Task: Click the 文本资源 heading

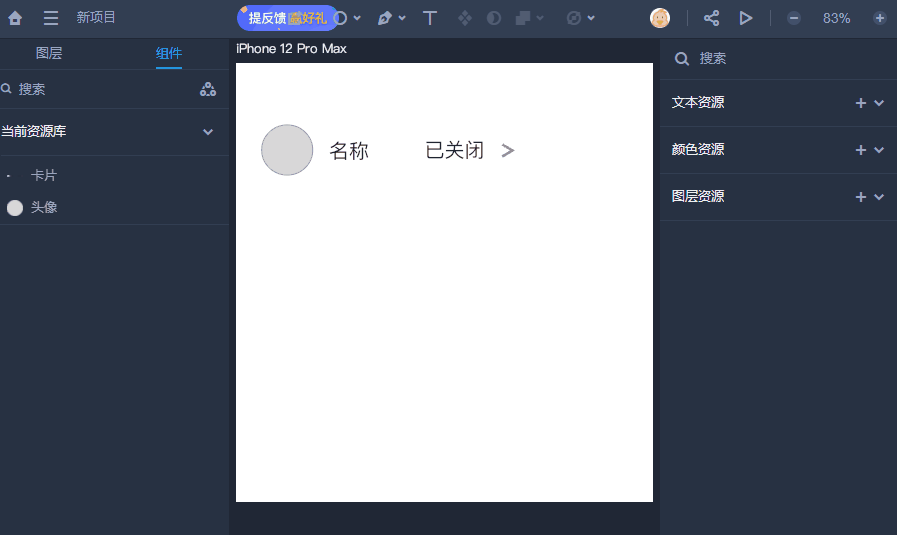Action: tap(698, 102)
